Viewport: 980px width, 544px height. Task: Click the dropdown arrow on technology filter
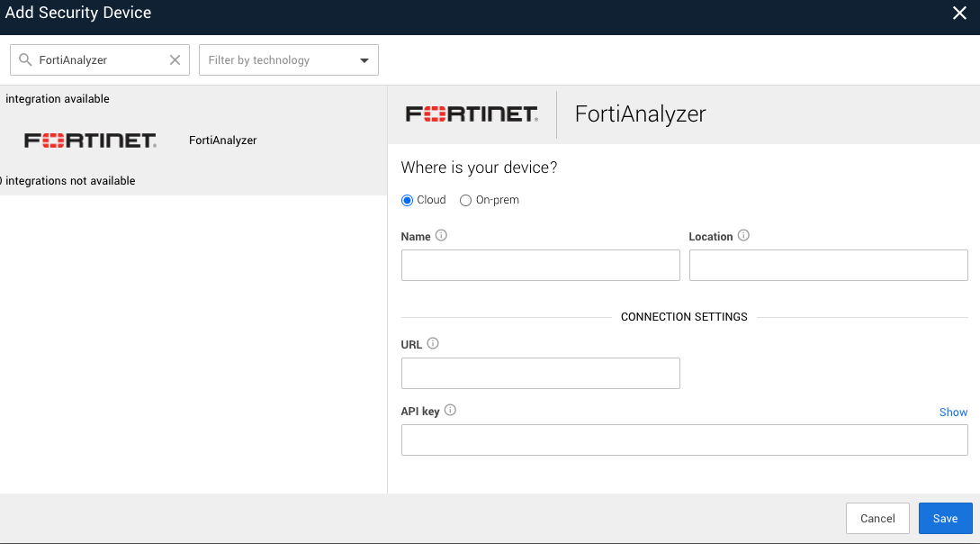(364, 59)
